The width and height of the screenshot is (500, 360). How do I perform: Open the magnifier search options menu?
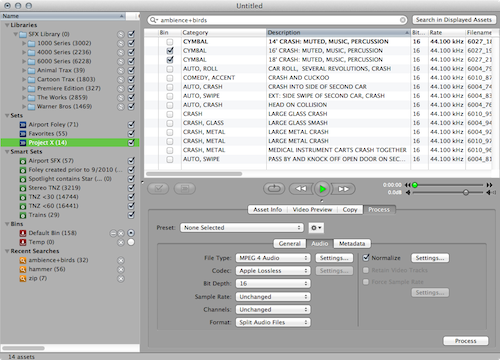154,20
